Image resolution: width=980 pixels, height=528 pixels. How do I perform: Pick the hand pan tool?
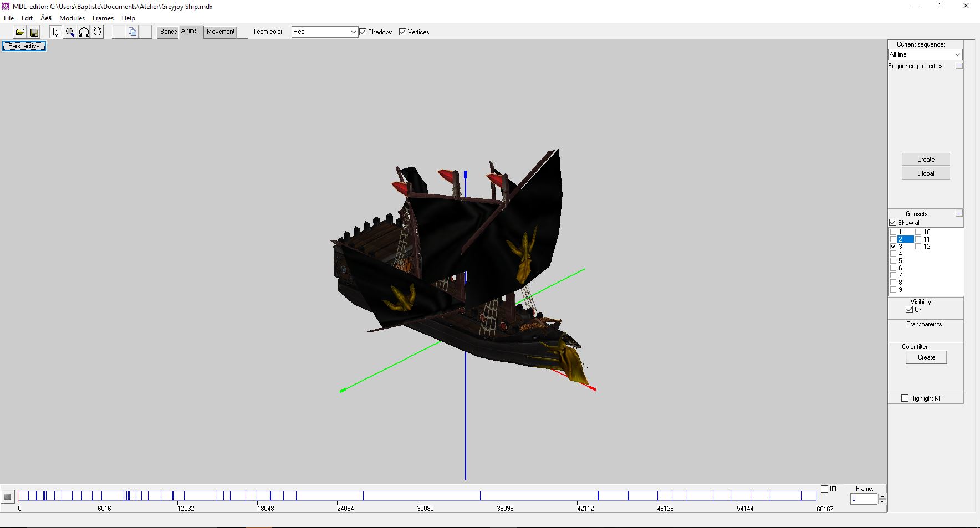tap(98, 32)
